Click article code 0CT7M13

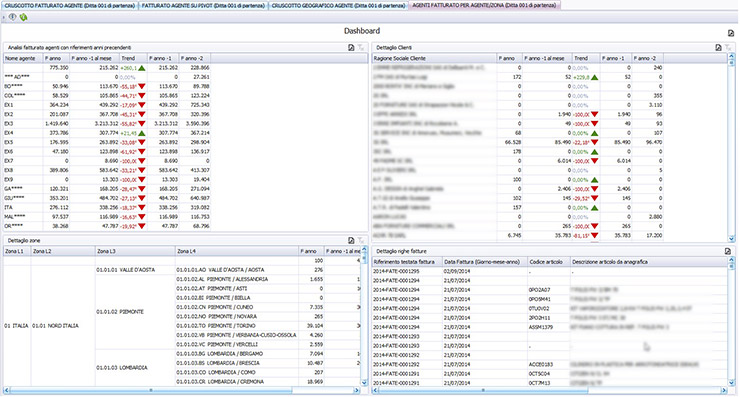[540, 383]
